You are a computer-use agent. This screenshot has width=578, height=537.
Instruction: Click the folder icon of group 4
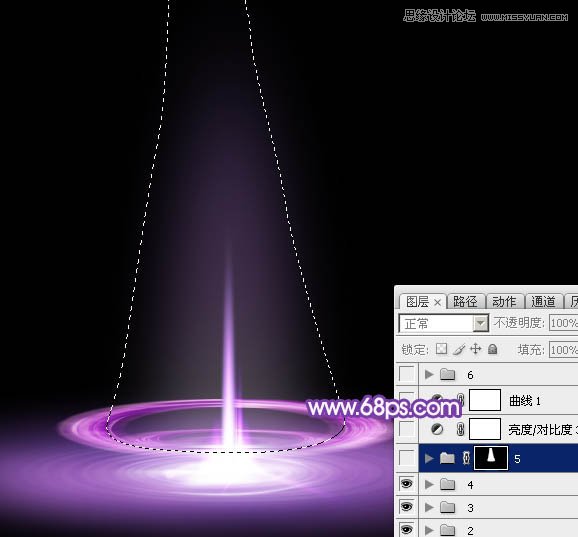click(x=448, y=484)
